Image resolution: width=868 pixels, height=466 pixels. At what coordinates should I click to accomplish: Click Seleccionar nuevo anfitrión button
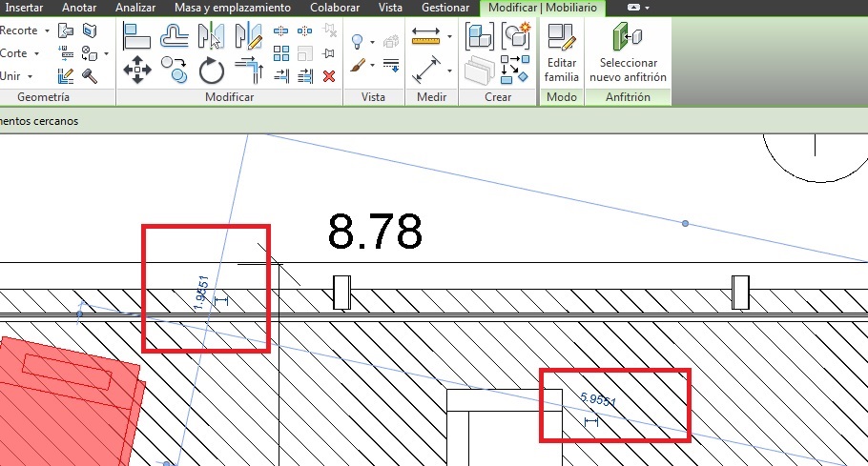[628, 54]
